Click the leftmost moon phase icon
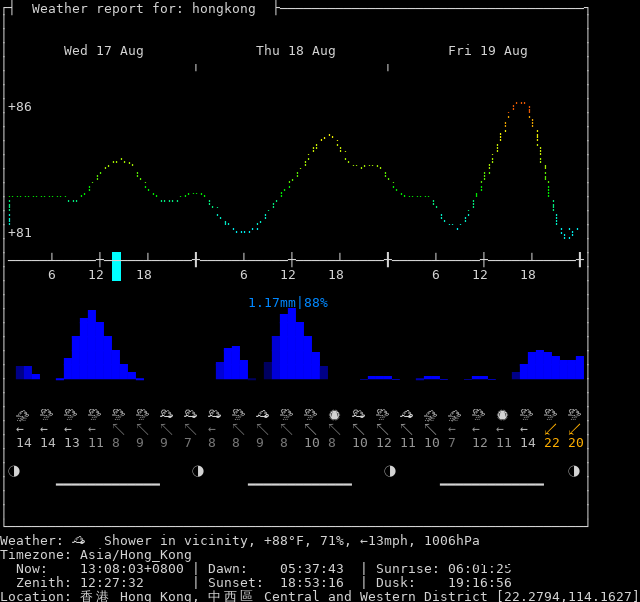The height and width of the screenshot is (602, 640). point(14,471)
